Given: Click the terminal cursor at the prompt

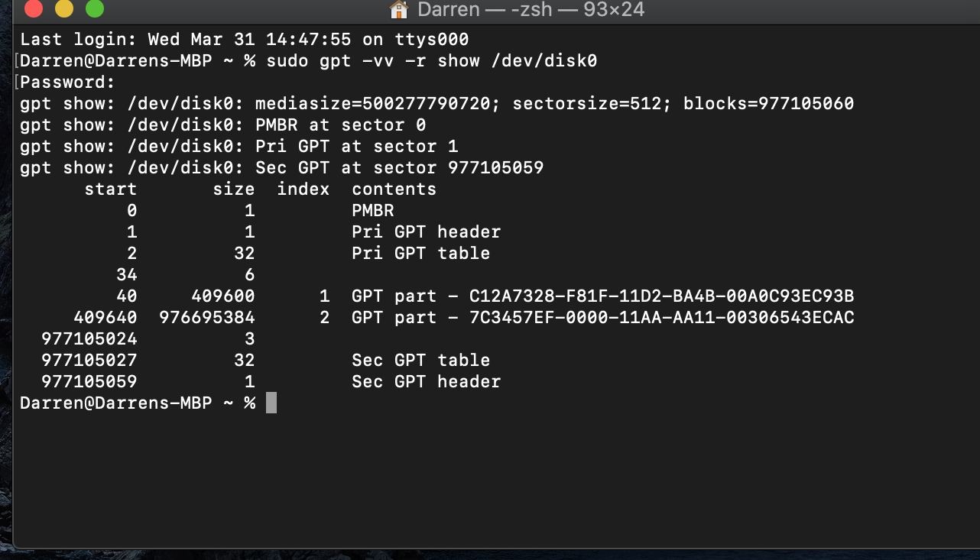Looking at the screenshot, I should coord(271,403).
